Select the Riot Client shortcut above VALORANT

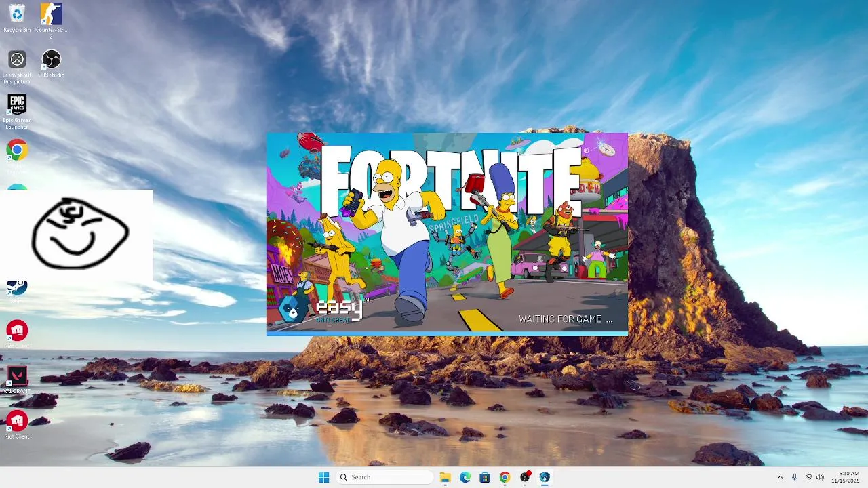[17, 334]
